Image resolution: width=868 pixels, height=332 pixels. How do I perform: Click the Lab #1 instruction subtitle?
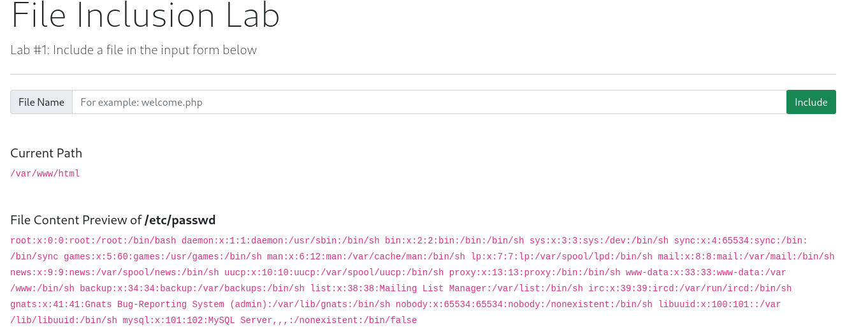coord(133,50)
